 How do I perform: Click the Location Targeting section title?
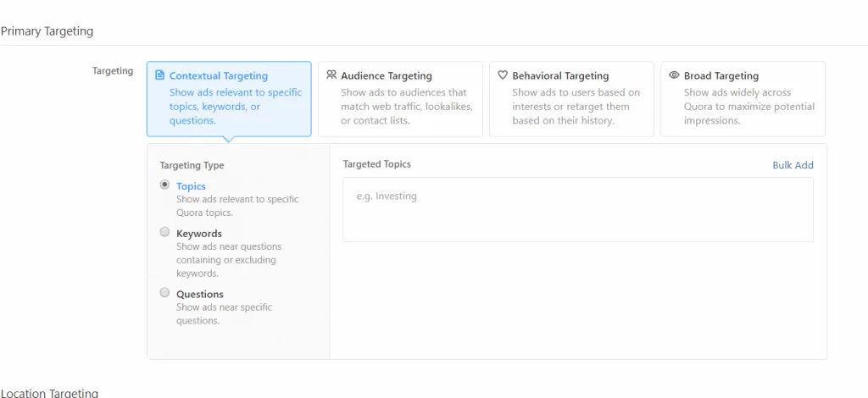[x=49, y=393]
